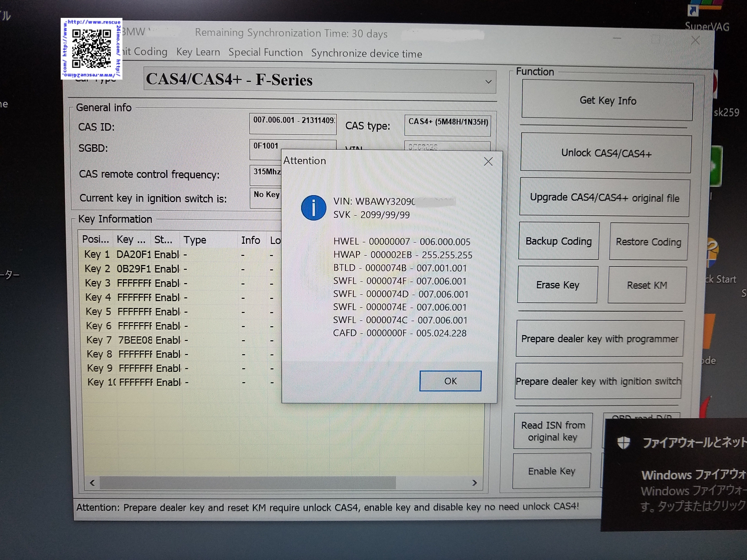Click key list scroll right arrow

pos(474,483)
